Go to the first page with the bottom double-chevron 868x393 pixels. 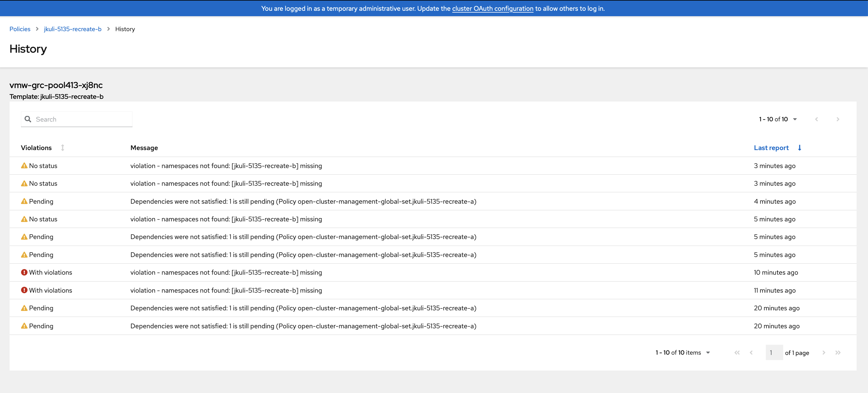(737, 353)
